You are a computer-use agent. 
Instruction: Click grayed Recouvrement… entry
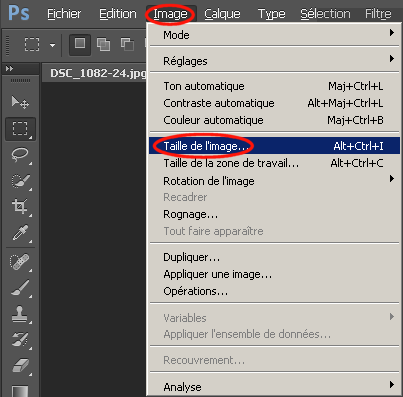click(275, 360)
